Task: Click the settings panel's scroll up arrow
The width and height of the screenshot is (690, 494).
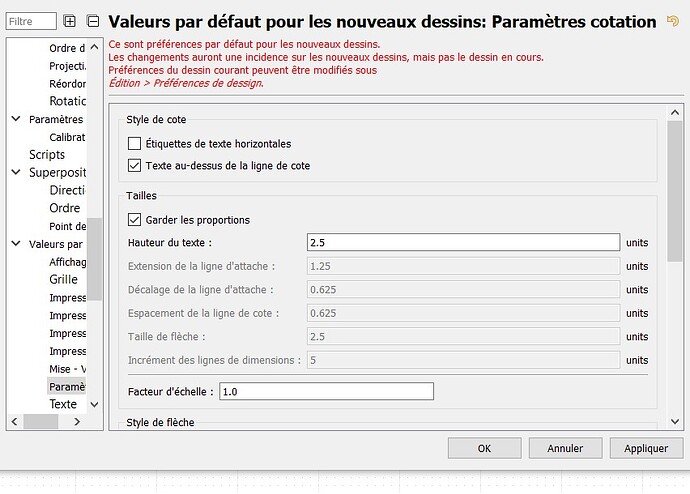Action: [x=676, y=109]
